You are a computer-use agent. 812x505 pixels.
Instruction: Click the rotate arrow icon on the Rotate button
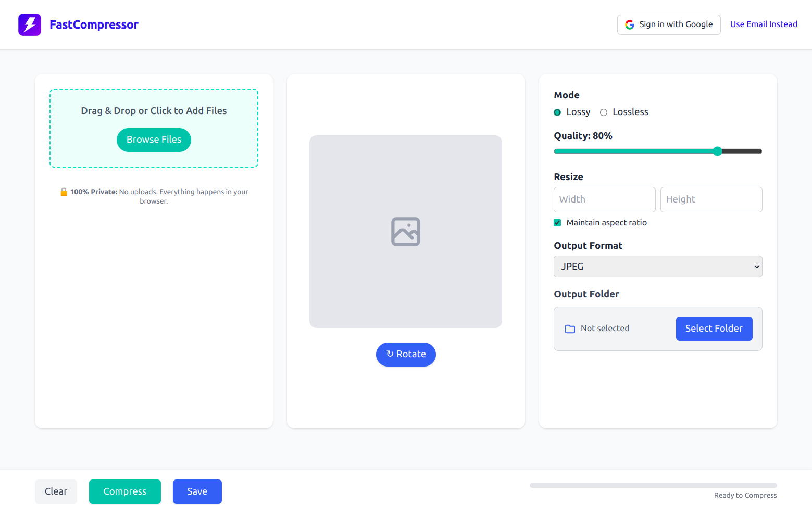coord(390,354)
